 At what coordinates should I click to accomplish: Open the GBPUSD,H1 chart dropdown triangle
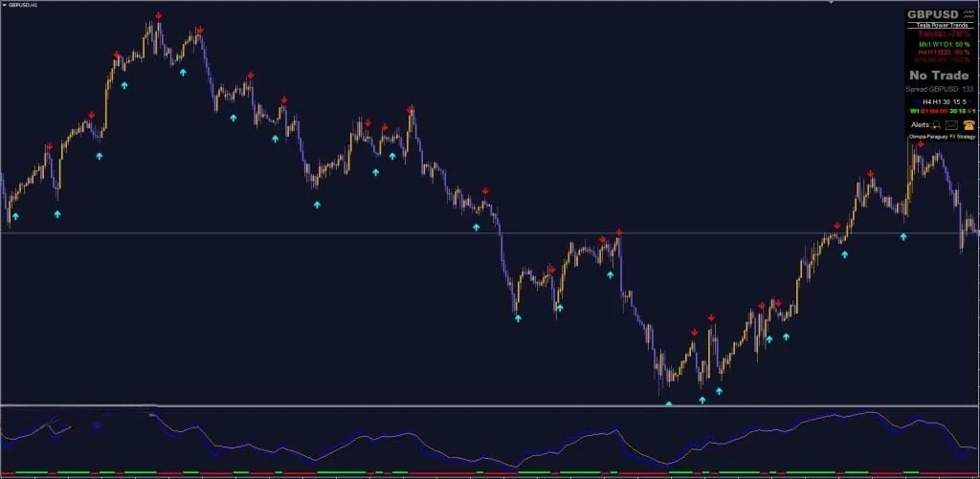(5, 5)
